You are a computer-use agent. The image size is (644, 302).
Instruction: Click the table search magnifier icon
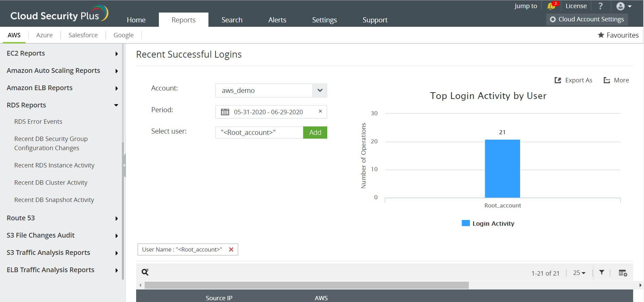(145, 272)
